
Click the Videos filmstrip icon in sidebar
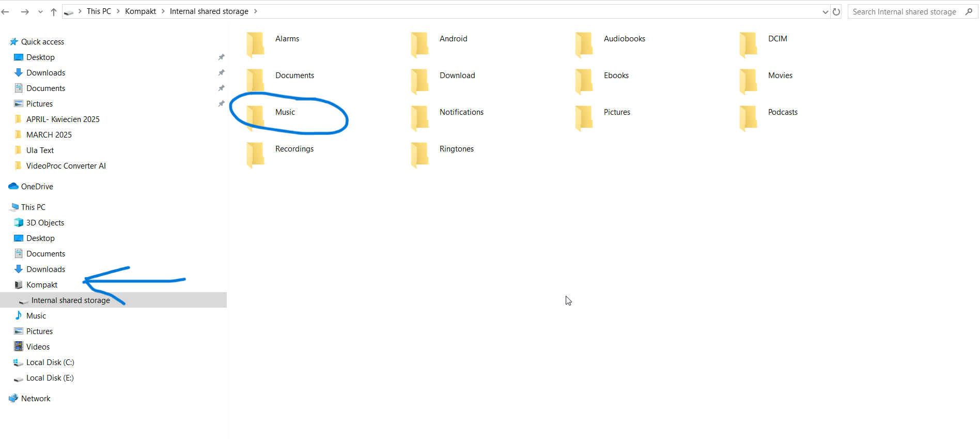(19, 346)
